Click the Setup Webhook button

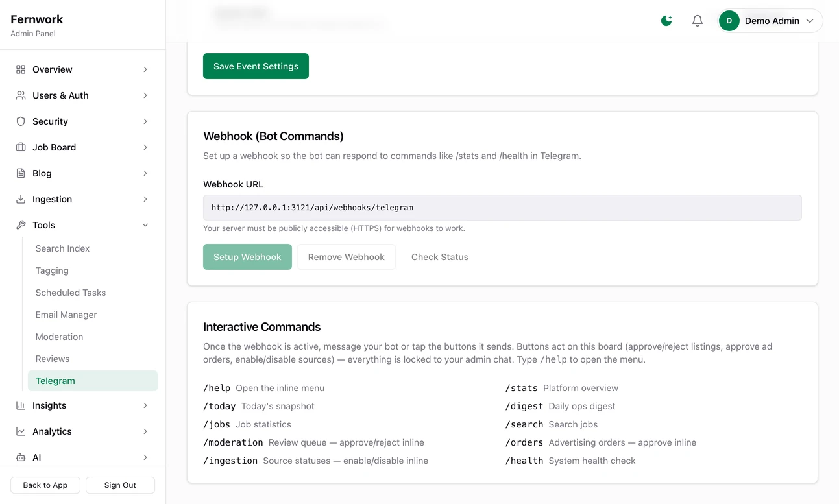pyautogui.click(x=247, y=257)
